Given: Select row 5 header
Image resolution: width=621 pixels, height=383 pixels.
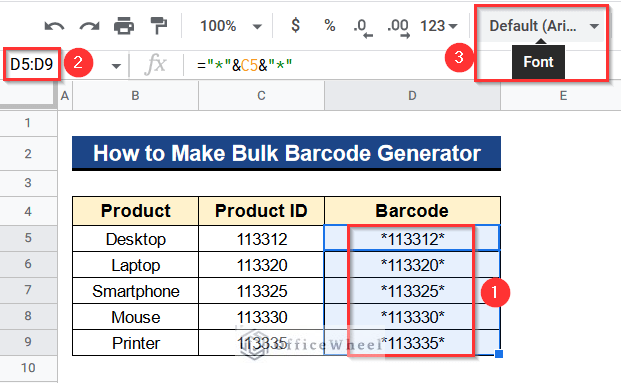Looking at the screenshot, I should (x=28, y=238).
